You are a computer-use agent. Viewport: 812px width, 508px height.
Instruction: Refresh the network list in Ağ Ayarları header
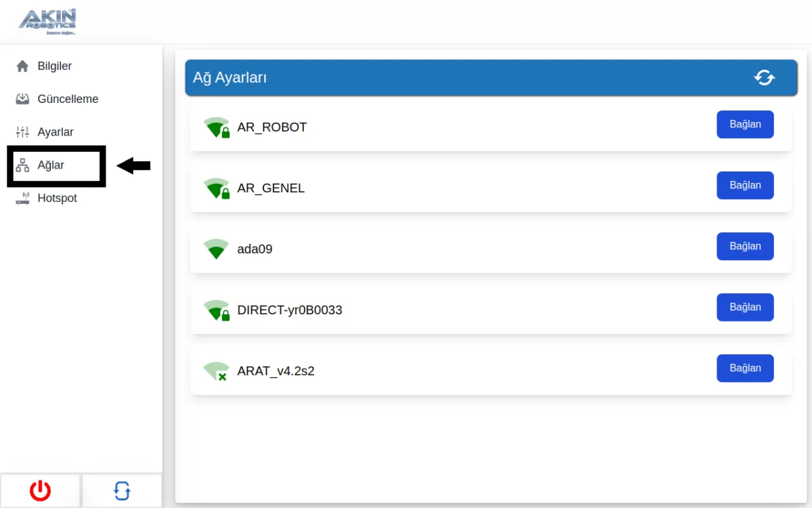click(764, 78)
